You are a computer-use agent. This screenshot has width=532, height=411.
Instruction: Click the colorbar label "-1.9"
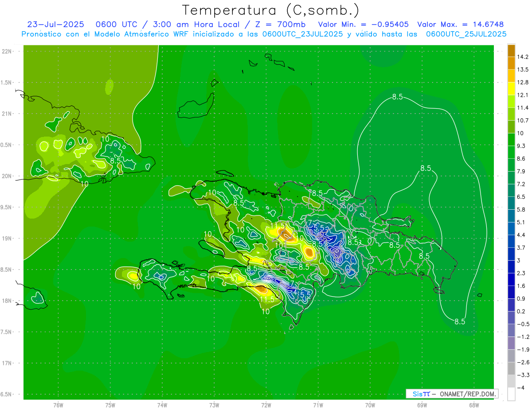522,349
